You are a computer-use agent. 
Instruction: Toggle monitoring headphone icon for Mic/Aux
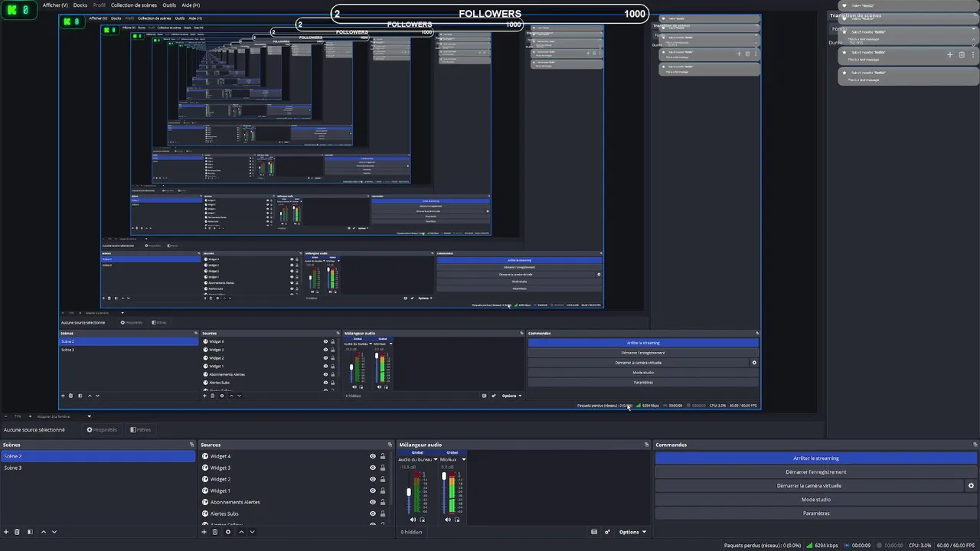click(x=457, y=520)
